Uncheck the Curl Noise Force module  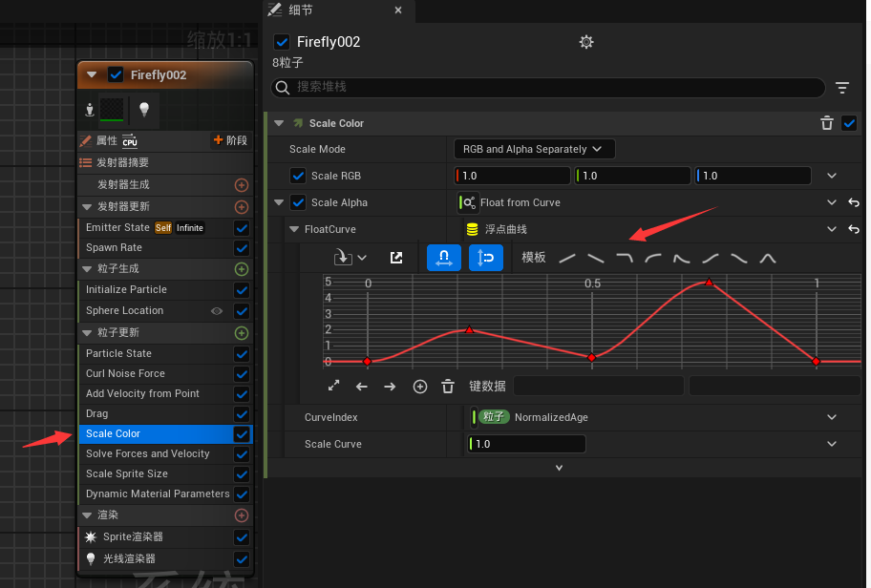click(242, 374)
